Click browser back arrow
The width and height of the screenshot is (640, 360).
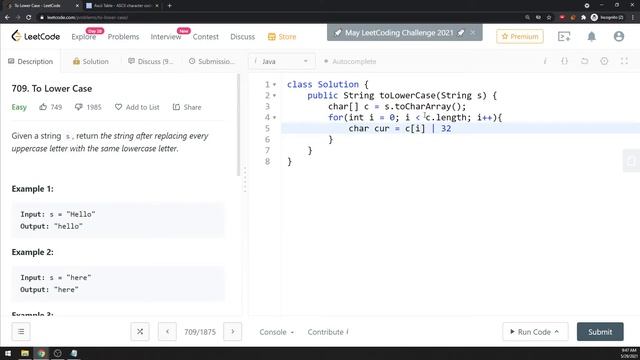[x=7, y=17]
